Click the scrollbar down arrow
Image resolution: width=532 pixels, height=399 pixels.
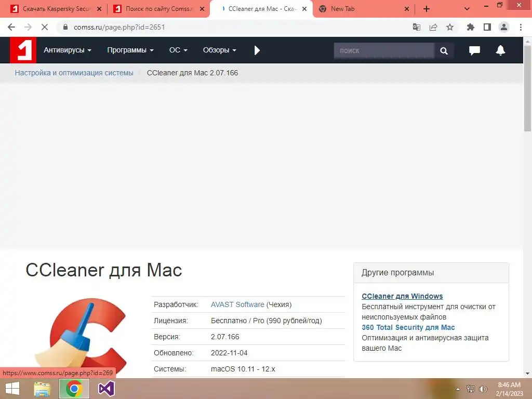(527, 373)
